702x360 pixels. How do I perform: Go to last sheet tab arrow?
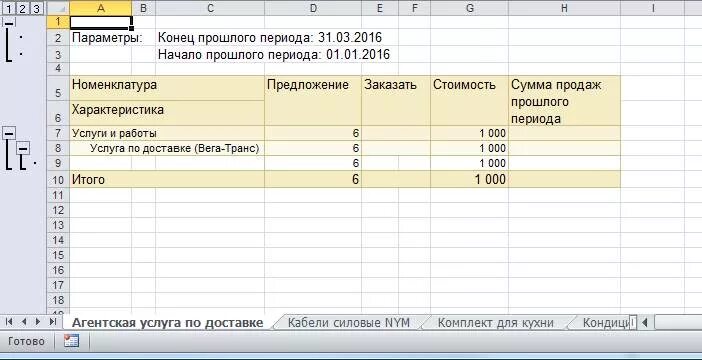pyautogui.click(x=53, y=322)
